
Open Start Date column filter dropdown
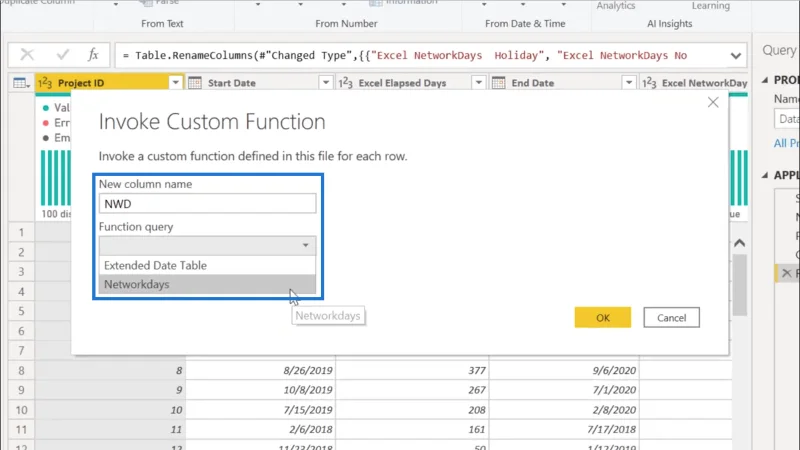tap(326, 83)
